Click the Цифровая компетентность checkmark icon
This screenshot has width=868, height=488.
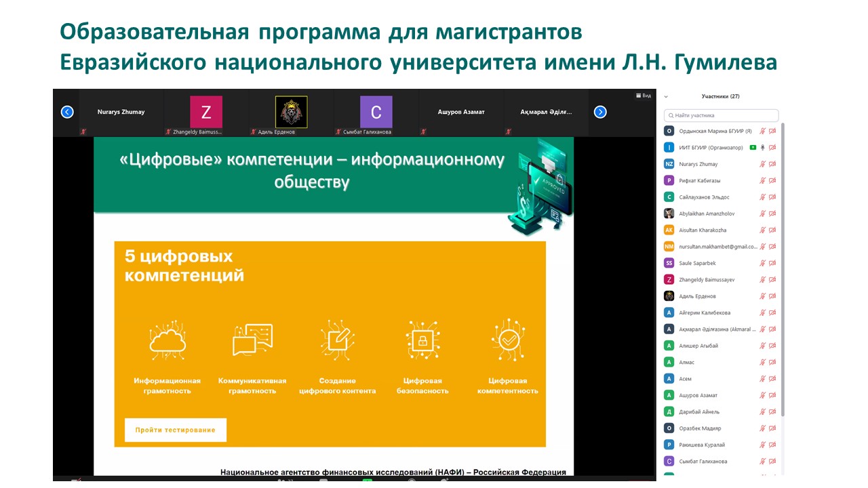[x=508, y=339]
